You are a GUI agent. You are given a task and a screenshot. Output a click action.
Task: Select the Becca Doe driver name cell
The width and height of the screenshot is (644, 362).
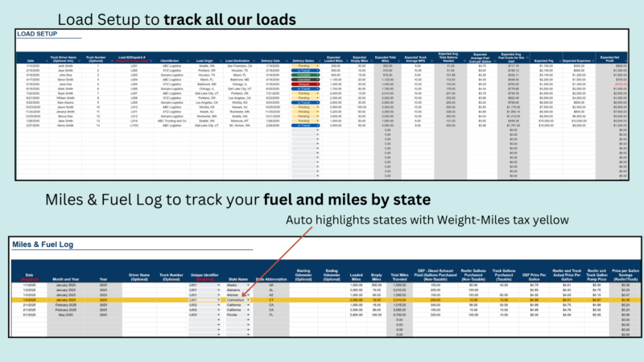pos(65,117)
